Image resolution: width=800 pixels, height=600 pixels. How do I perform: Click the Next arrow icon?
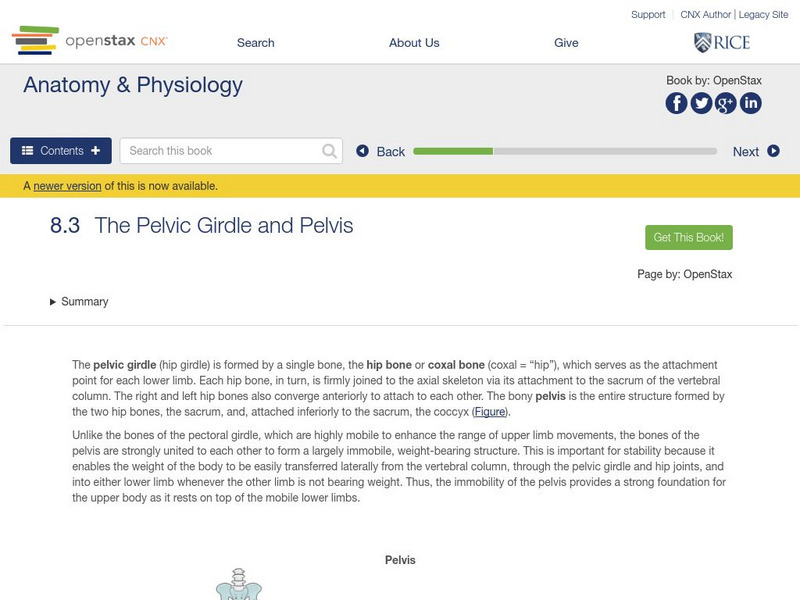click(773, 151)
